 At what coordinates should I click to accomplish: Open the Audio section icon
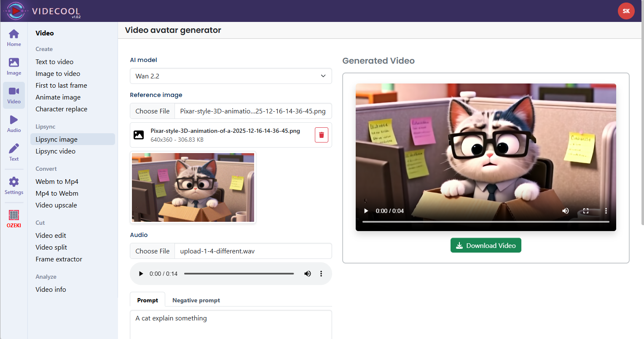14,124
